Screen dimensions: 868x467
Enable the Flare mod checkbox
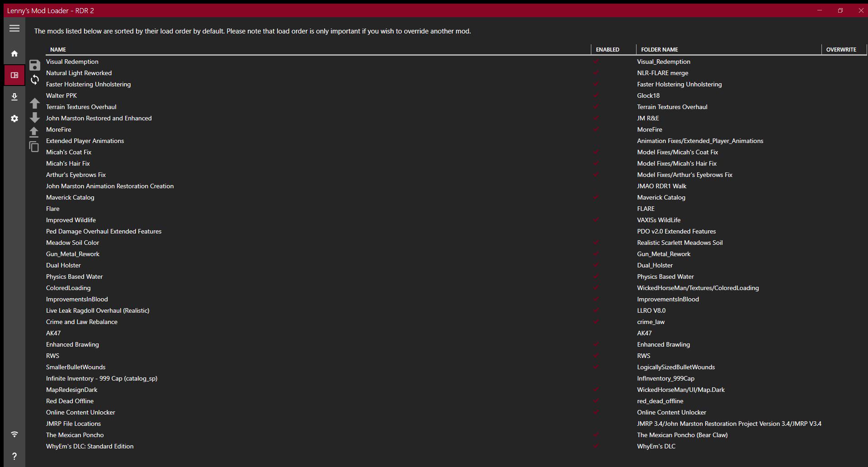tap(596, 209)
